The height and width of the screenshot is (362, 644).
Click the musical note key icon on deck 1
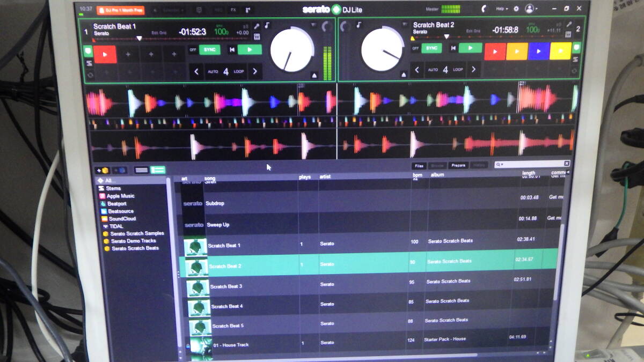pyautogui.click(x=267, y=26)
